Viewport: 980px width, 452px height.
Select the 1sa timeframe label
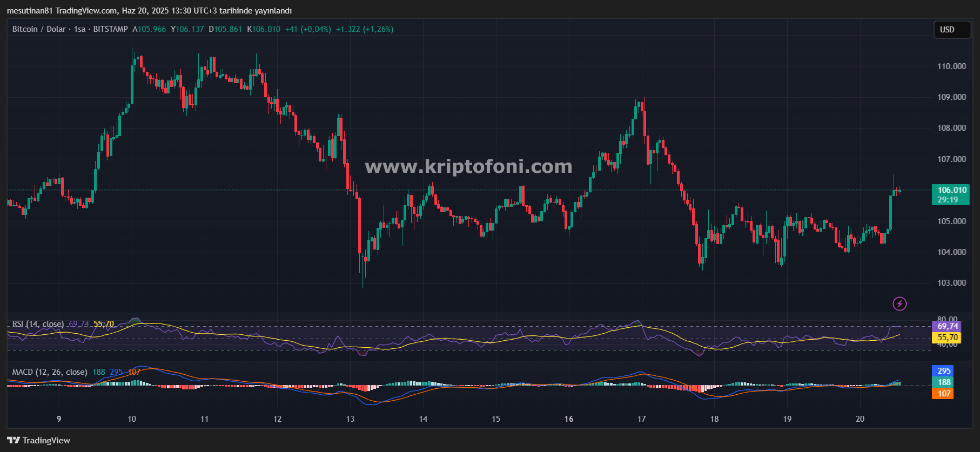pos(79,29)
